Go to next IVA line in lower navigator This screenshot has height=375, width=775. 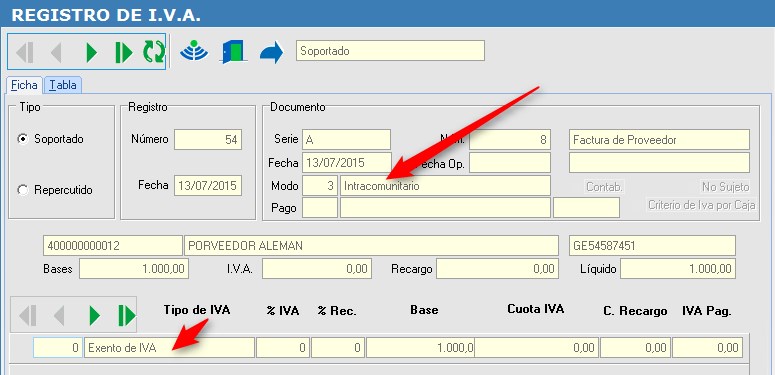pyautogui.click(x=94, y=315)
